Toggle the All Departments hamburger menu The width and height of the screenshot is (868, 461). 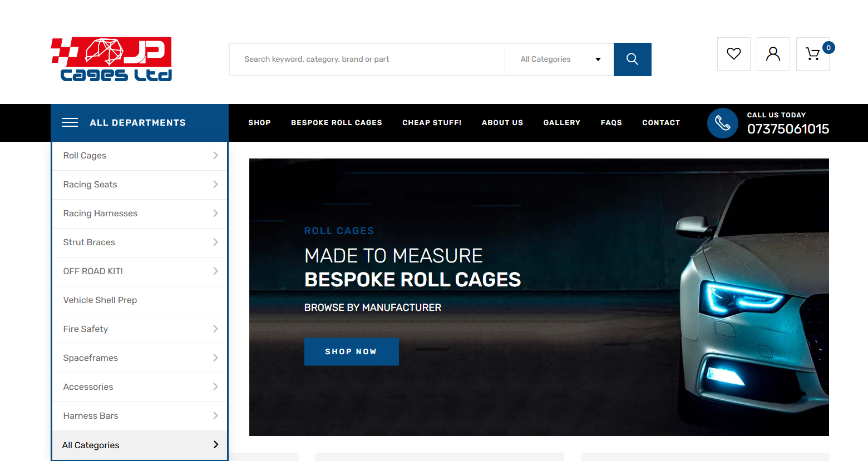pyautogui.click(x=70, y=123)
